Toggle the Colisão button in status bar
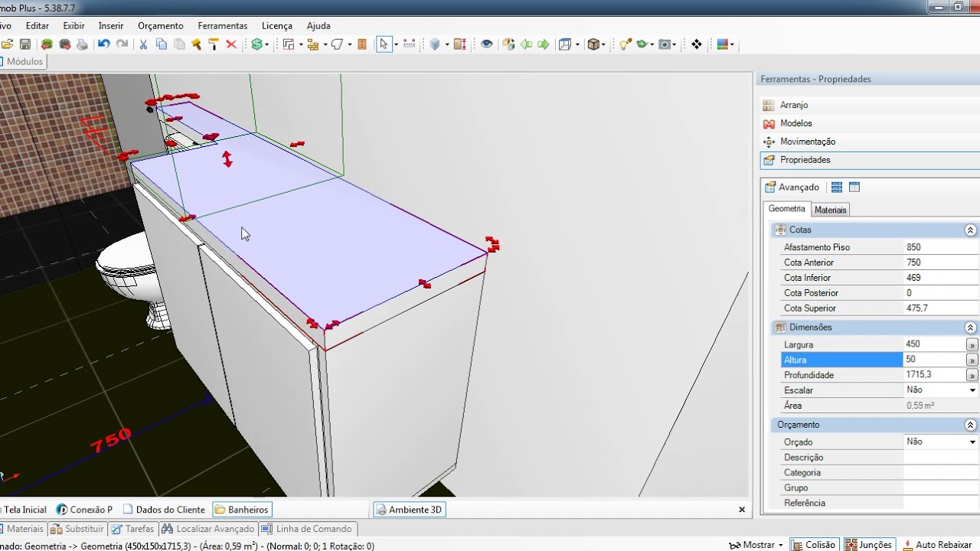 (x=814, y=545)
